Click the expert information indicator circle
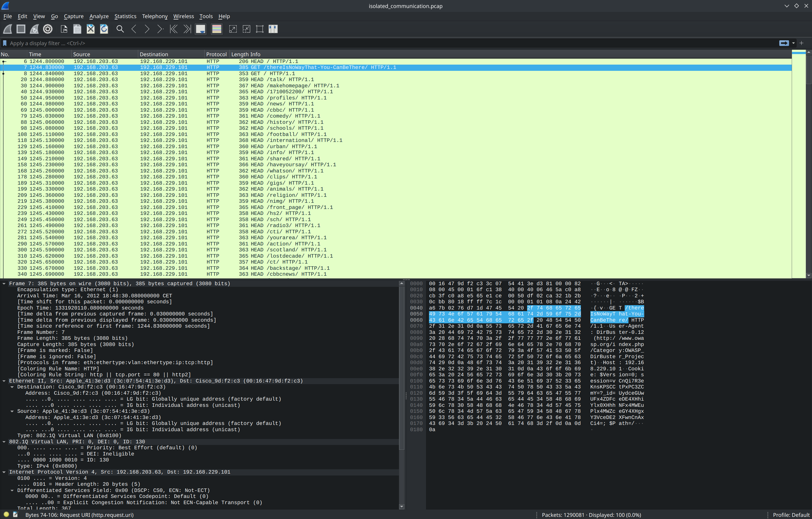The width and height of the screenshot is (812, 519). (6, 515)
